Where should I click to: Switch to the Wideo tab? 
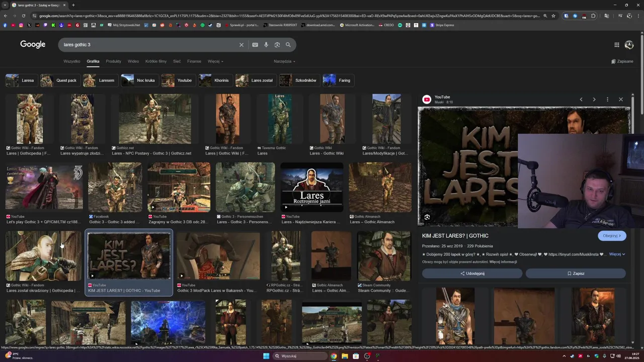coord(133,61)
